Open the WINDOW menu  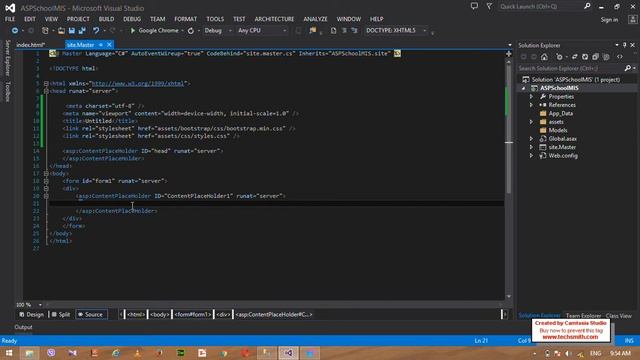coord(349,19)
